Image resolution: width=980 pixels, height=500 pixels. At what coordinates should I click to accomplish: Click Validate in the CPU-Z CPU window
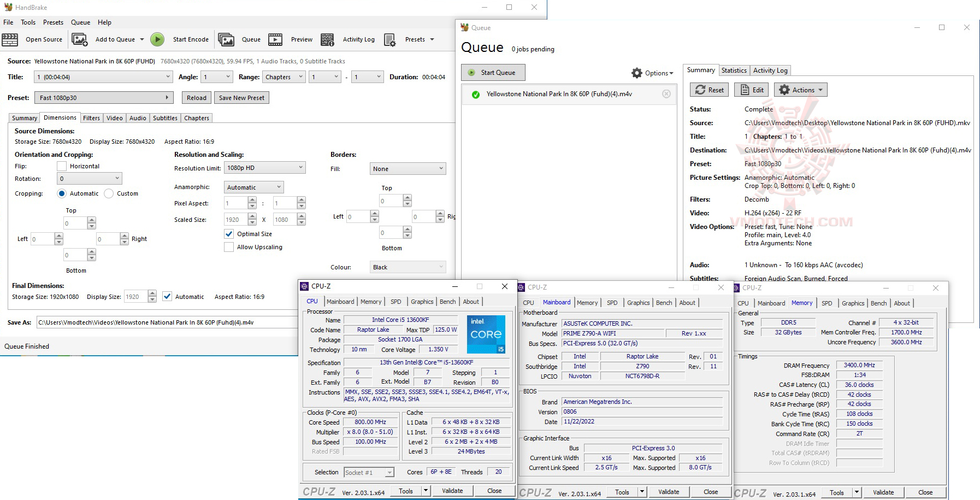click(452, 491)
